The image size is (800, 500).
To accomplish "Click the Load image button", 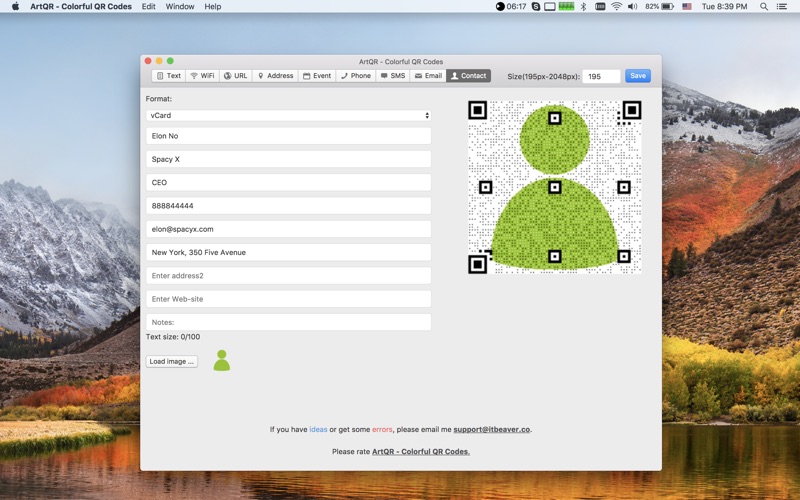I will 171,361.
